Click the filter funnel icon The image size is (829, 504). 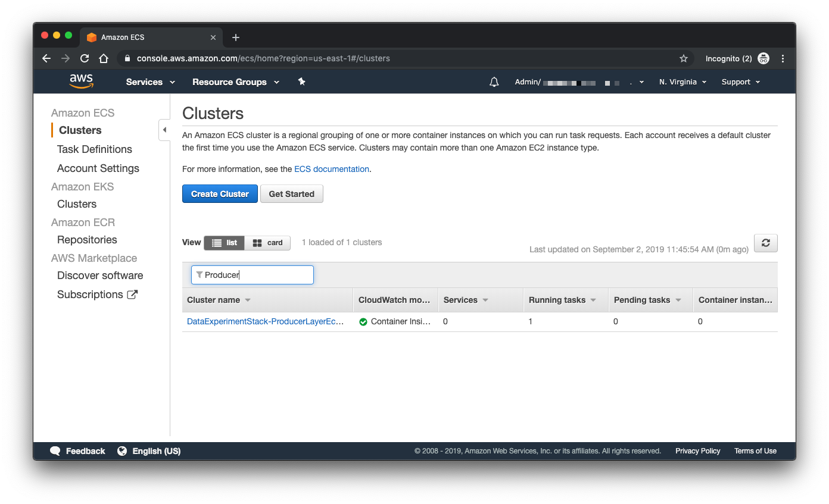pyautogui.click(x=200, y=275)
